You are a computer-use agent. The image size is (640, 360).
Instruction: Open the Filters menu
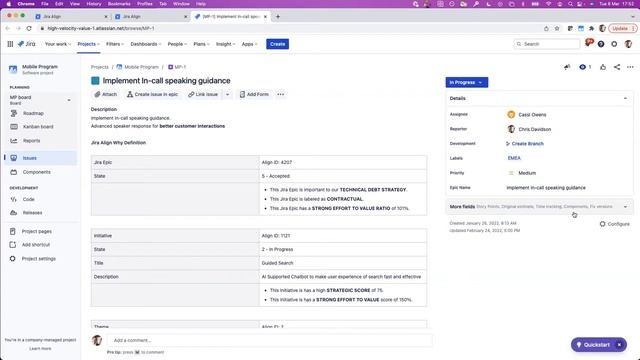115,44
